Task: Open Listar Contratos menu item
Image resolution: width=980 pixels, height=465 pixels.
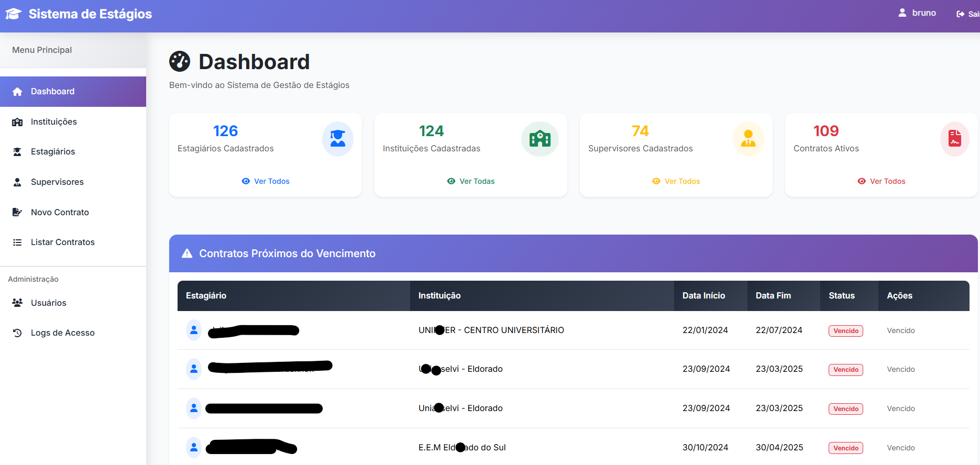Action: pyautogui.click(x=62, y=242)
